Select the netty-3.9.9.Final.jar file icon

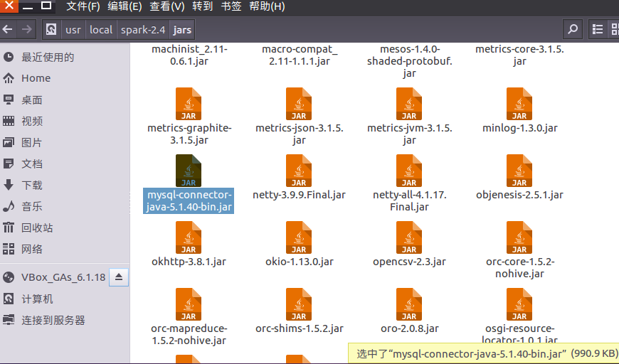click(x=299, y=171)
